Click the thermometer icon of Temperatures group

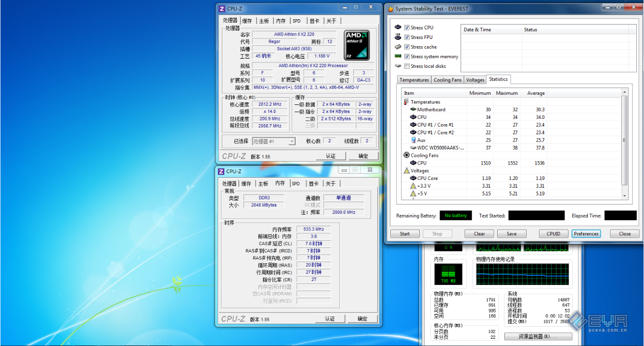[407, 102]
